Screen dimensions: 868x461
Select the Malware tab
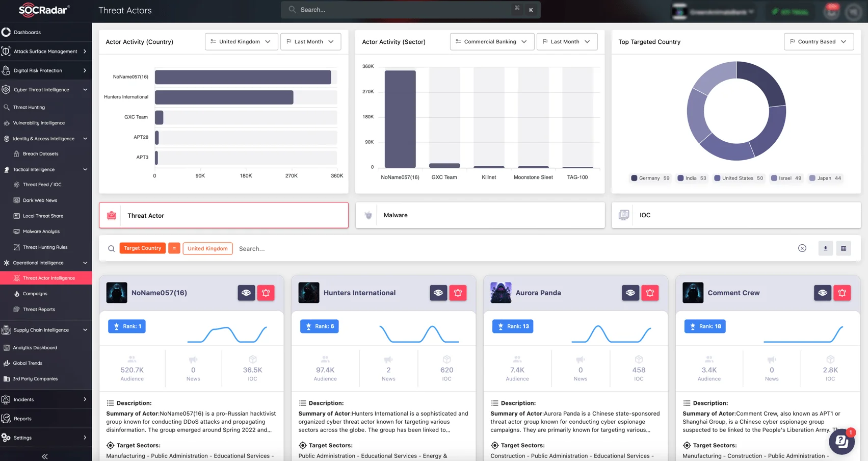[480, 215]
